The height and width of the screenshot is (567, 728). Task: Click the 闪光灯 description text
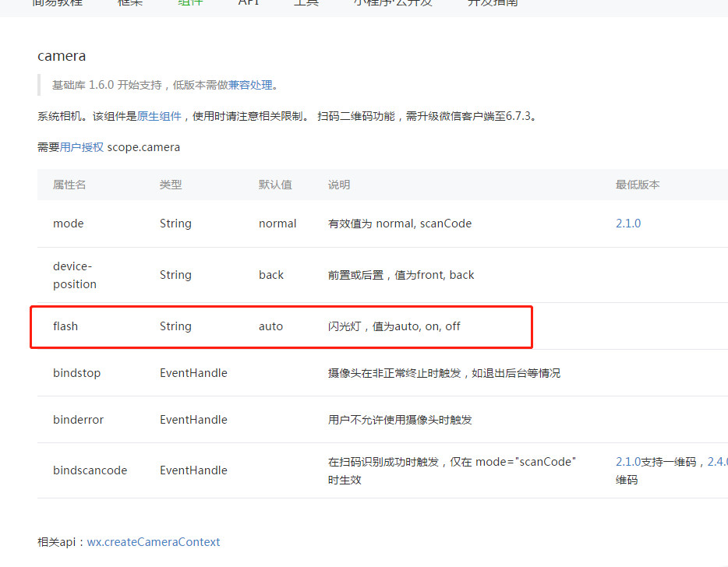[394, 326]
